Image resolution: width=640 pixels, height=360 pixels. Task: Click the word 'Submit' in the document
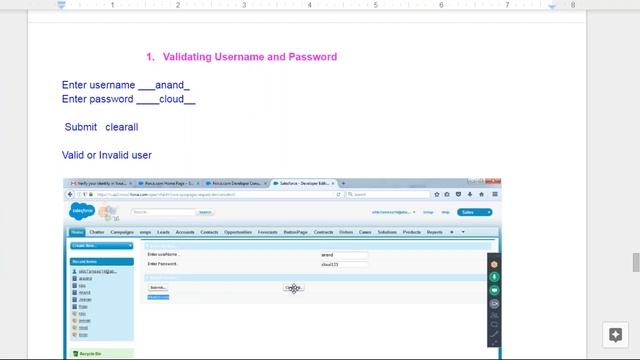click(x=80, y=127)
